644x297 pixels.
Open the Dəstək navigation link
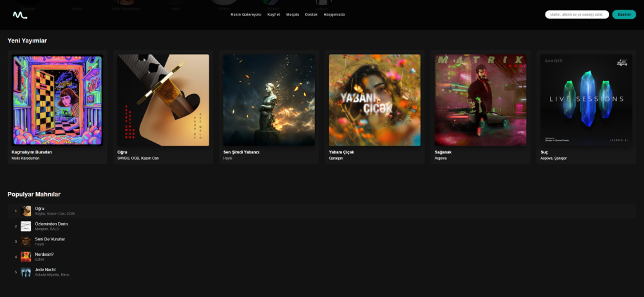tap(311, 15)
